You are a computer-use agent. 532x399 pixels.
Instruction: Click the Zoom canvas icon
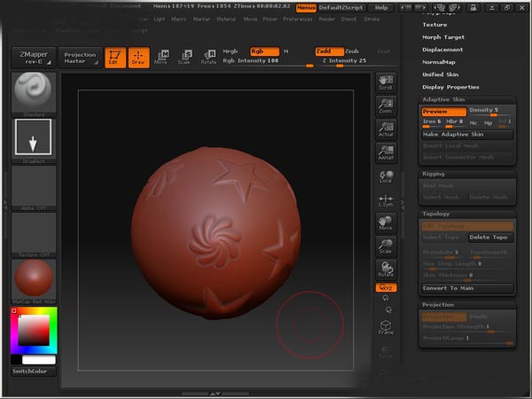pyautogui.click(x=385, y=106)
